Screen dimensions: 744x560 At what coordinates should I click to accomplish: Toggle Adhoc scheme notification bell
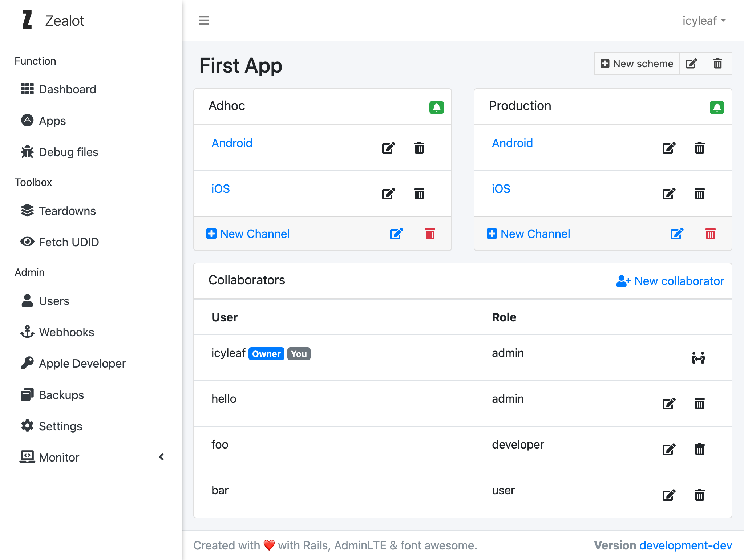tap(436, 107)
